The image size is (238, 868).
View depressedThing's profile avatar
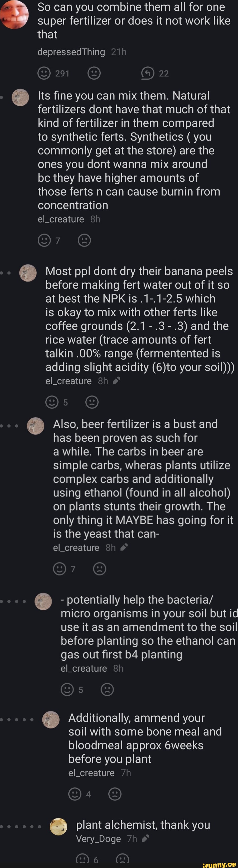pos(14,15)
